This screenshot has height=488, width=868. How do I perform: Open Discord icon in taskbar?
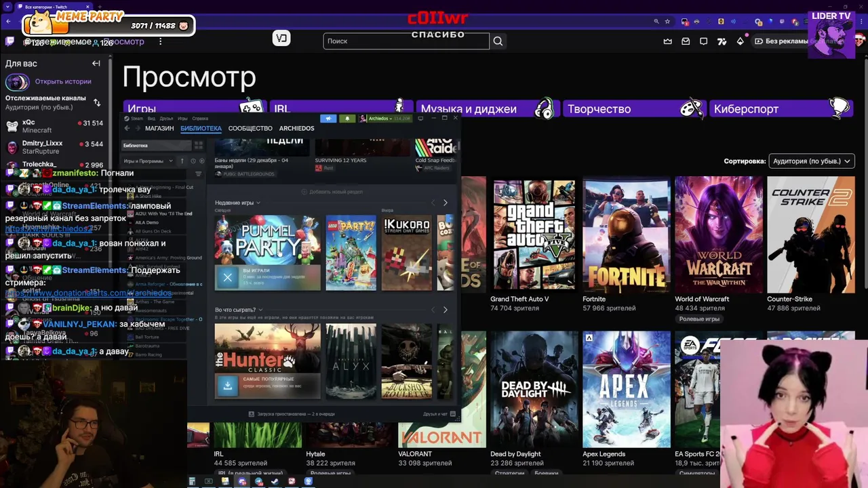[242, 482]
